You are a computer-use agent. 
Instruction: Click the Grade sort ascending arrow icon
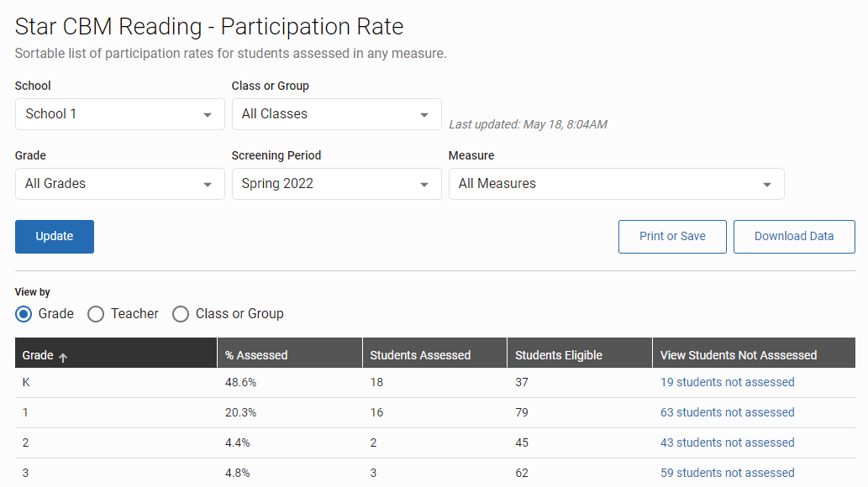pos(63,357)
